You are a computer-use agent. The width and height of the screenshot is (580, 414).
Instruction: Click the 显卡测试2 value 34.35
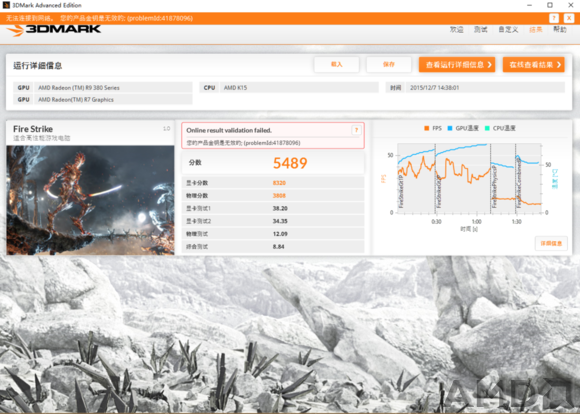tap(280, 221)
